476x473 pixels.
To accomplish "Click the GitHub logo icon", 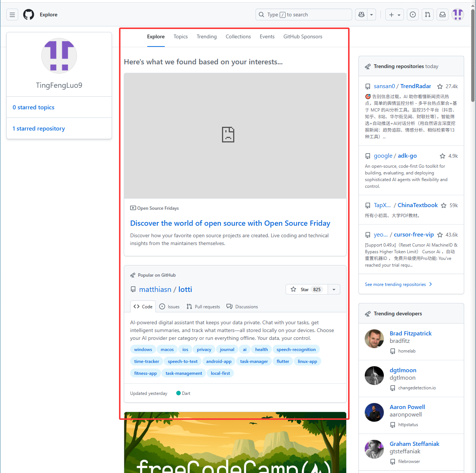I will click(29, 15).
